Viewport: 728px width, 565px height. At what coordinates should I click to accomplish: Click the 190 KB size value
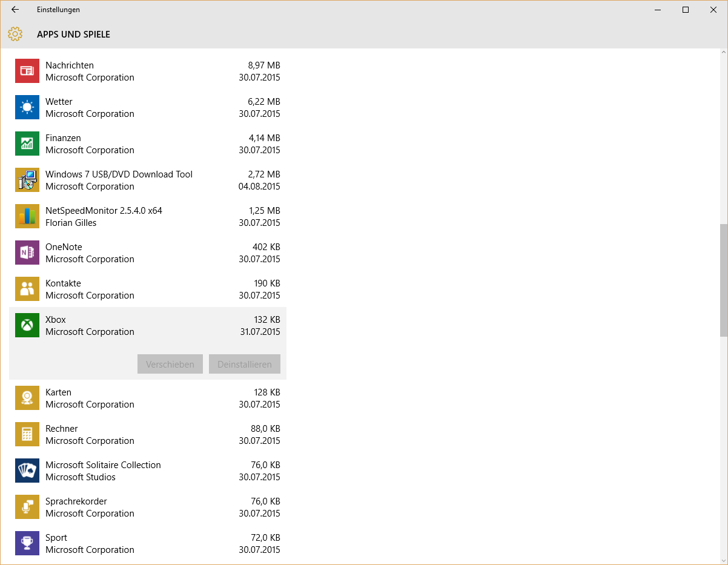267,283
